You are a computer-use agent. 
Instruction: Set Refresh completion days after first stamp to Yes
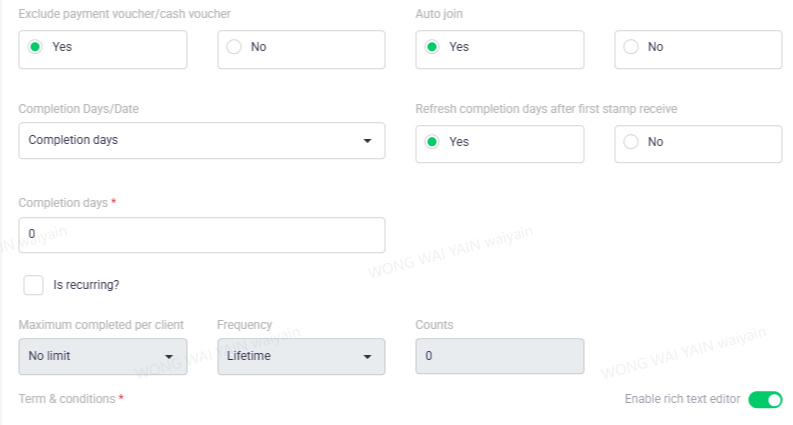[433, 142]
